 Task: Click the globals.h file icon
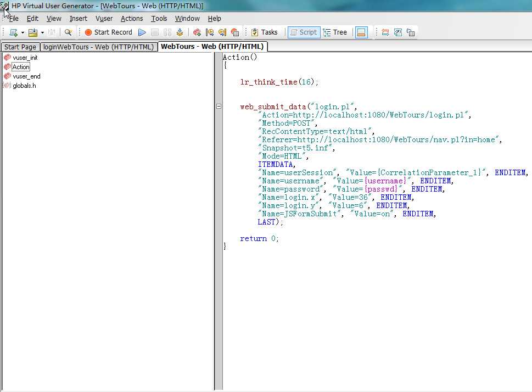click(x=7, y=85)
